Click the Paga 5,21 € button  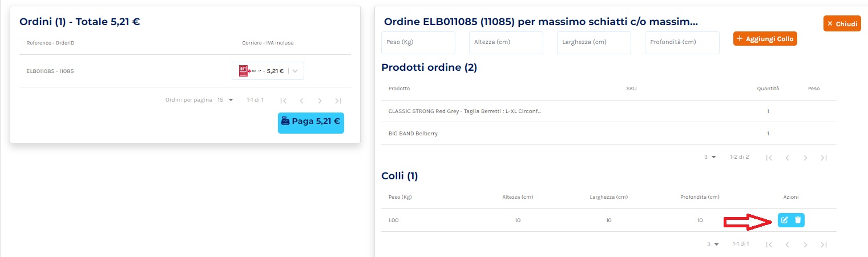pos(311,122)
